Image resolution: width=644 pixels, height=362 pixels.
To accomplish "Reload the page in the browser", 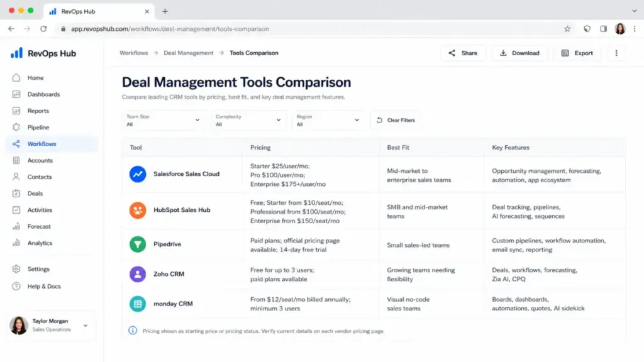I will click(x=43, y=29).
